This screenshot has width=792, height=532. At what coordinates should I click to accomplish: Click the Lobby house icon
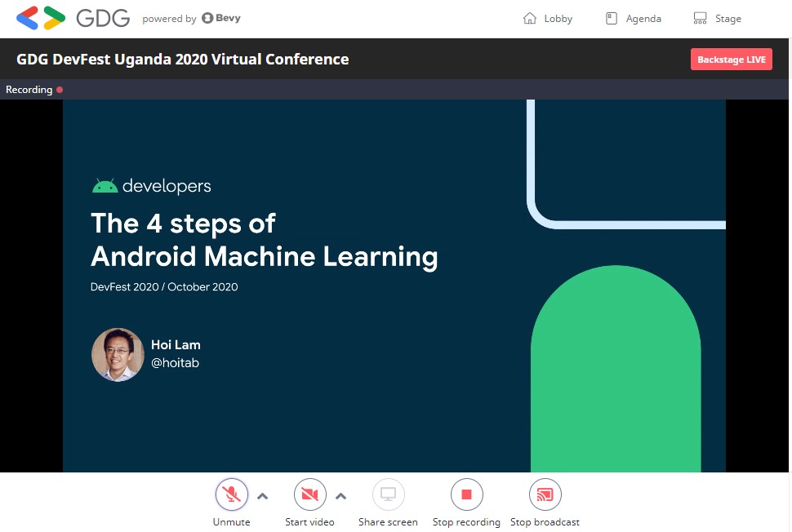click(529, 19)
